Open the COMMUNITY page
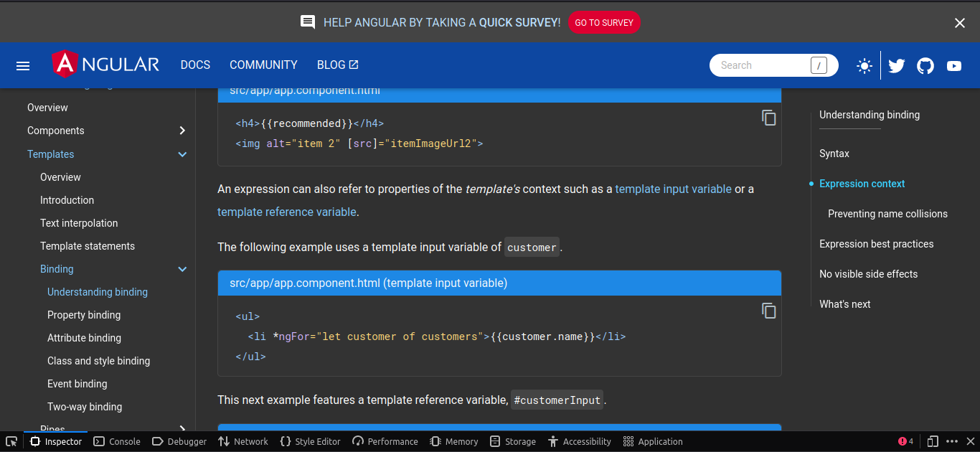Screen dimensions: 980x452 pos(263,65)
